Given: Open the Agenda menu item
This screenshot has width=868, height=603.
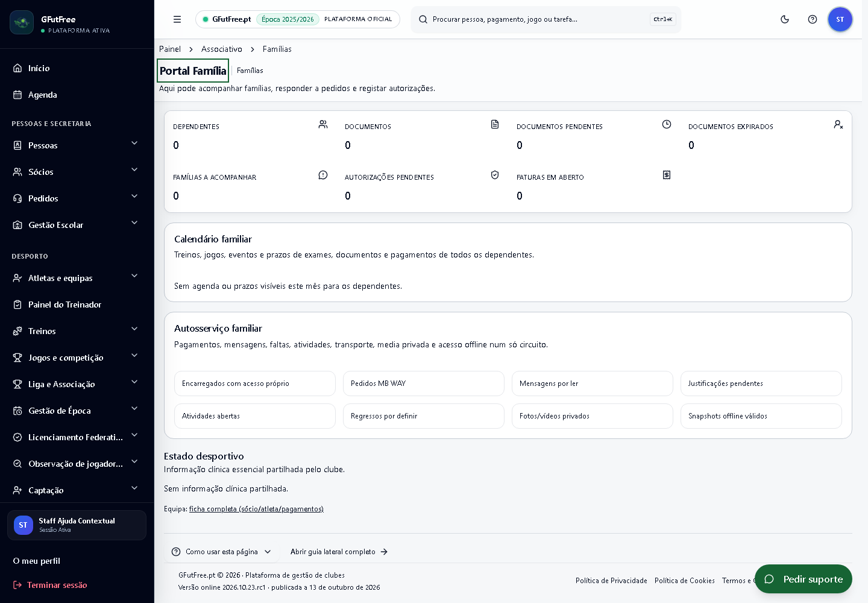Looking at the screenshot, I should [x=77, y=95].
